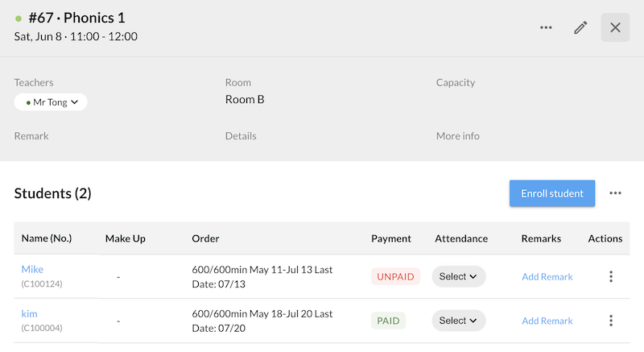This screenshot has width=644, height=352.
Task: Open the class header three-dot menu
Action: (546, 27)
